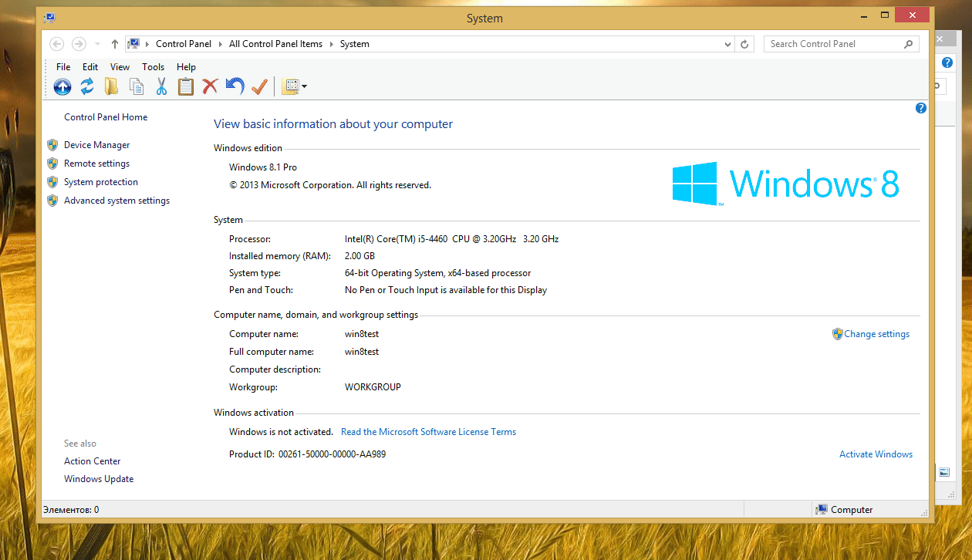This screenshot has width=972, height=560.
Task: Click the computer icon in the address bar
Action: tap(133, 44)
